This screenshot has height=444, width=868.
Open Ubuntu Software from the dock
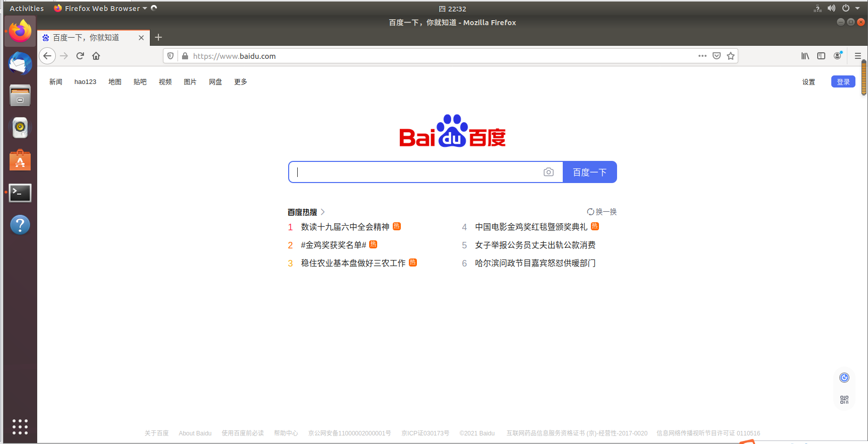[20, 160]
